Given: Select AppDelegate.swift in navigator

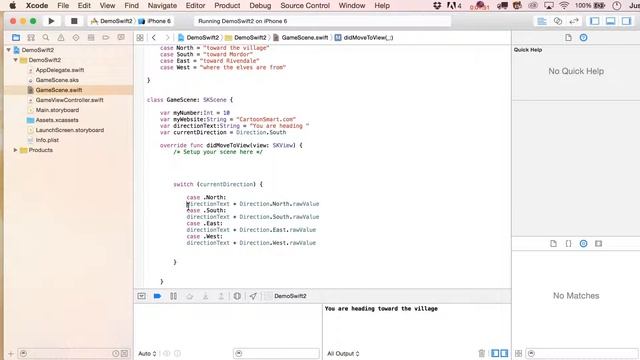Looking at the screenshot, I should 60,70.
